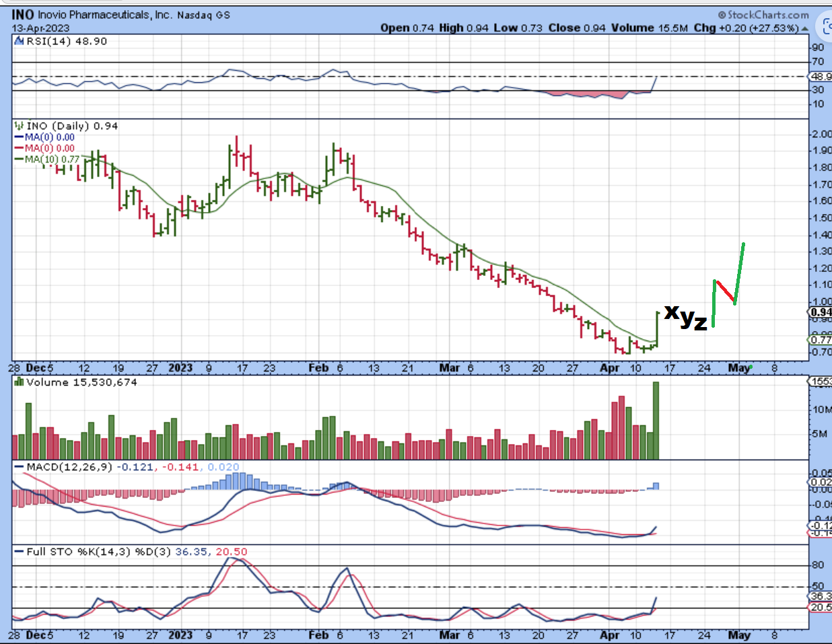The height and width of the screenshot is (644, 832).
Task: Click the 36.3 tag on the stochastic axis
Action: tap(821, 596)
